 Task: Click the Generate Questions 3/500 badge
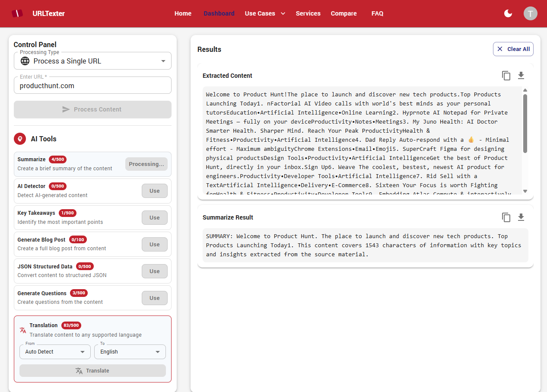point(79,293)
